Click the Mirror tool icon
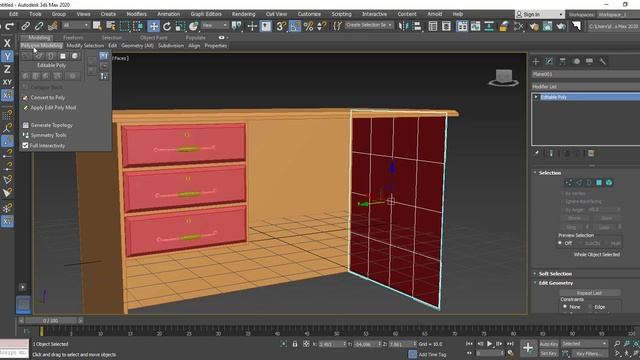Screen dimensions: 640x360 [x=403, y=27]
